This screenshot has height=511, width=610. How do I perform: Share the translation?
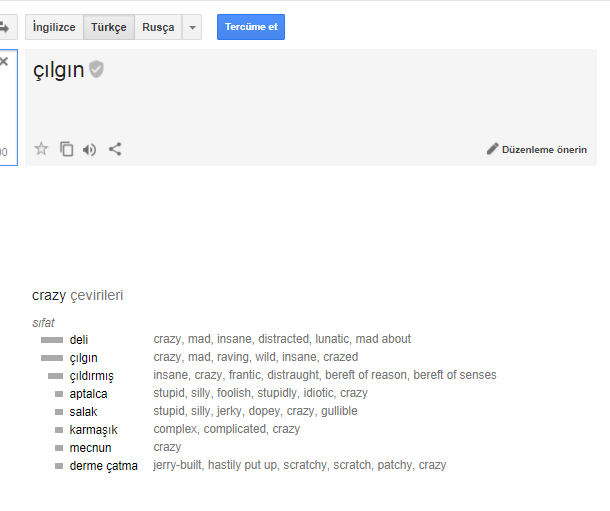(x=115, y=149)
